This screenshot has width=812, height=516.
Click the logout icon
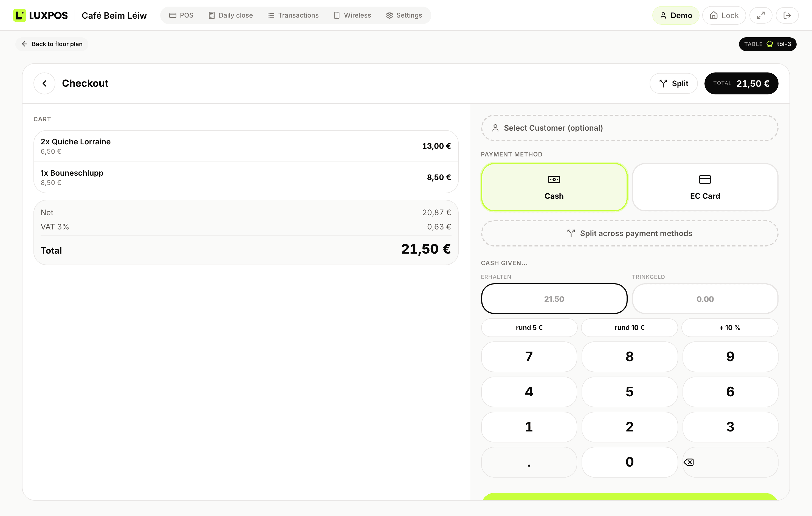pos(787,15)
